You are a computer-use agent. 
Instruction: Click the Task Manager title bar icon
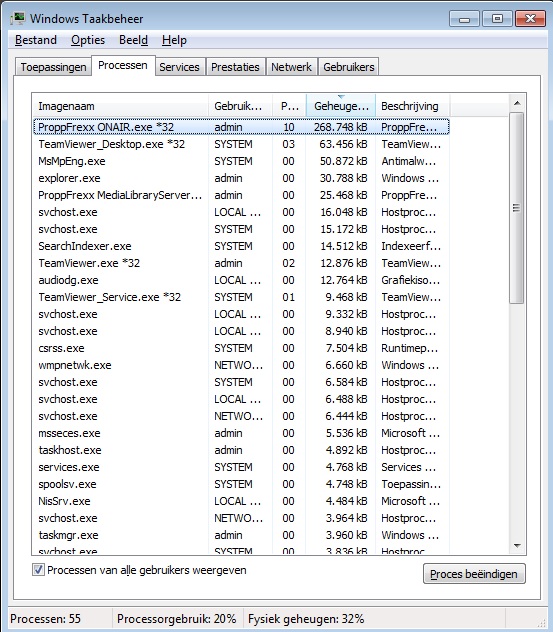pos(17,19)
